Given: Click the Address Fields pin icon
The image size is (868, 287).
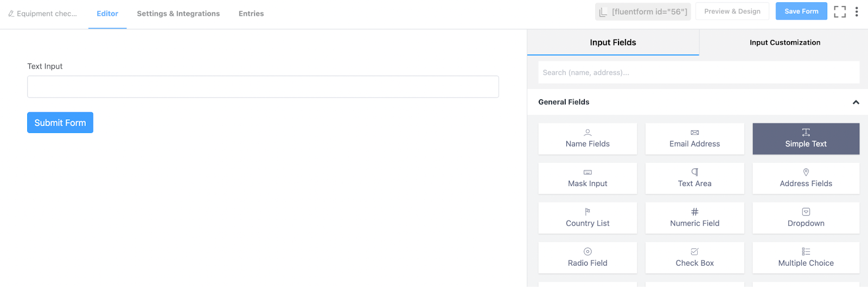Looking at the screenshot, I should pos(806,172).
